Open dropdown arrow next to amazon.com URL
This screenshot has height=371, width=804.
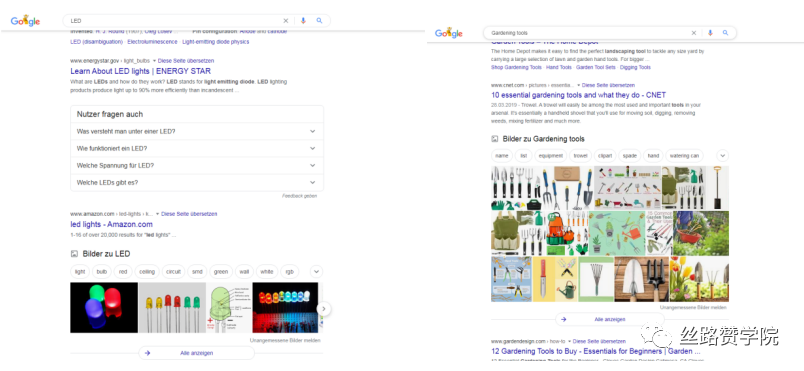pyautogui.click(x=157, y=214)
